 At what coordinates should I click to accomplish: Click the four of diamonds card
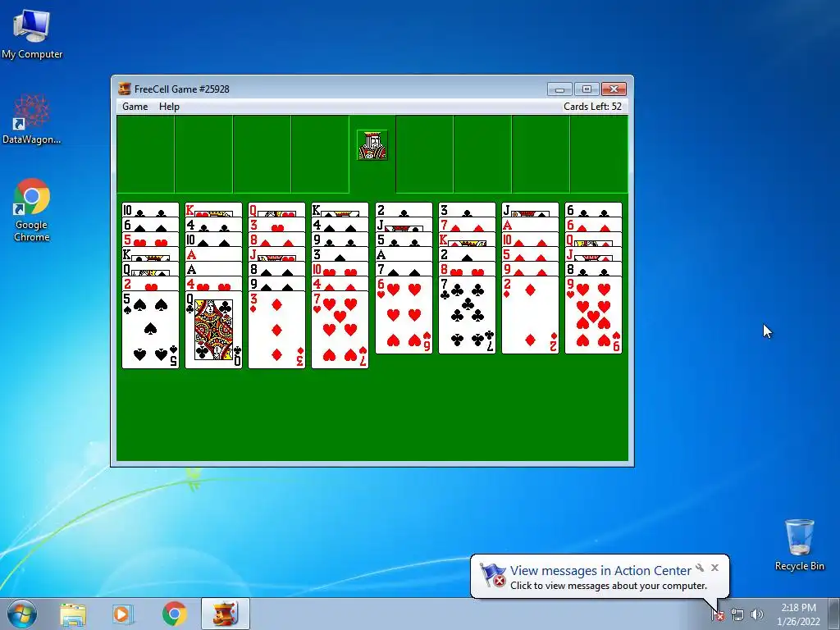click(340, 283)
